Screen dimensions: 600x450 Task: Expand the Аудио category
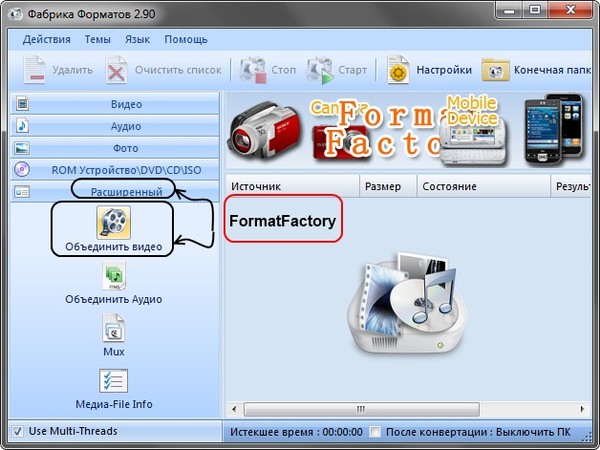click(x=115, y=126)
